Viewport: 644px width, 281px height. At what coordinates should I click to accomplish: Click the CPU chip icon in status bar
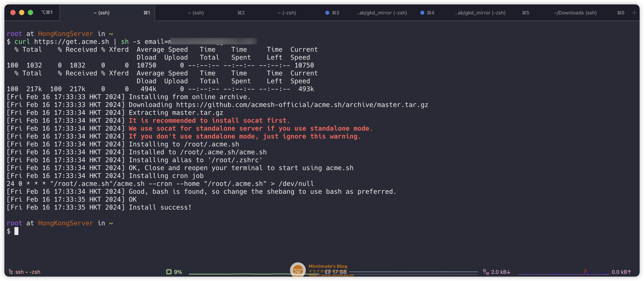tap(169, 272)
